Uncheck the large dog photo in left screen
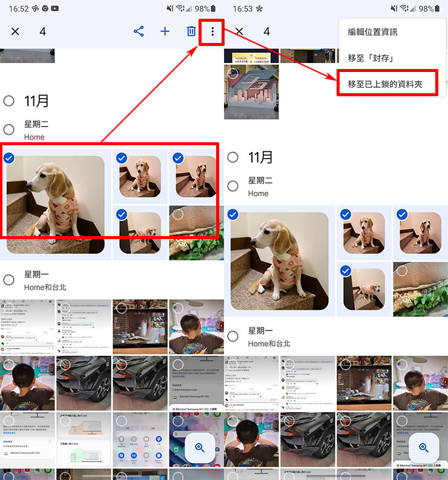 9,158
